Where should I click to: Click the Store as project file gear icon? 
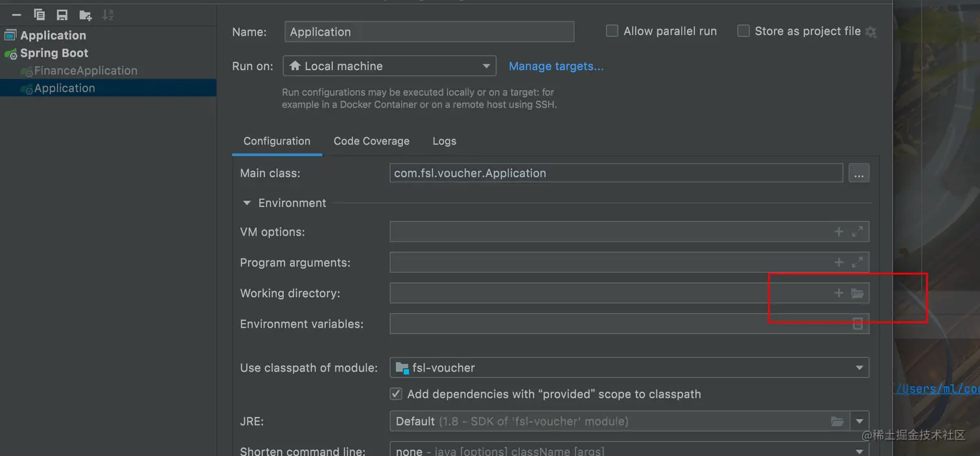(x=870, y=32)
